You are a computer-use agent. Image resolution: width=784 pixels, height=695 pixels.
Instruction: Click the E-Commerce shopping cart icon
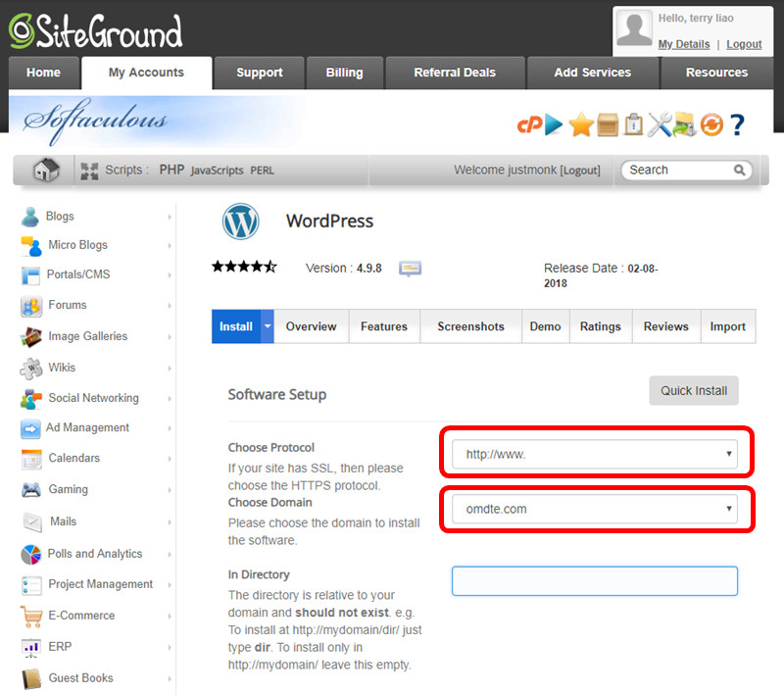click(x=31, y=616)
